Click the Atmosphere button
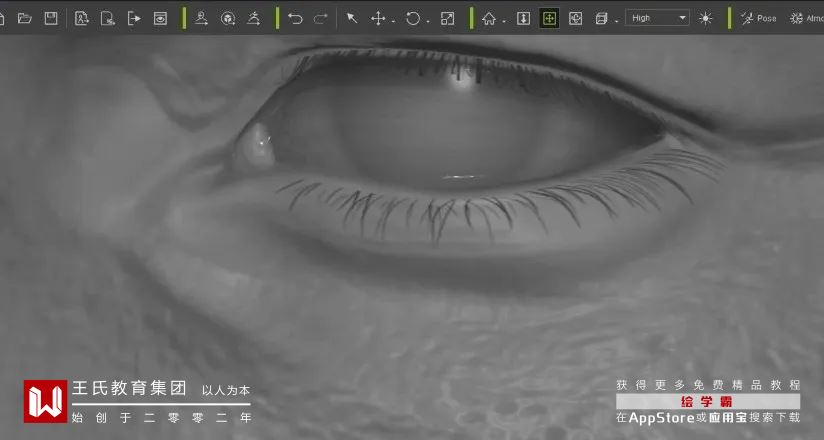Image resolution: width=824 pixels, height=440 pixels. pyautogui.click(x=807, y=18)
